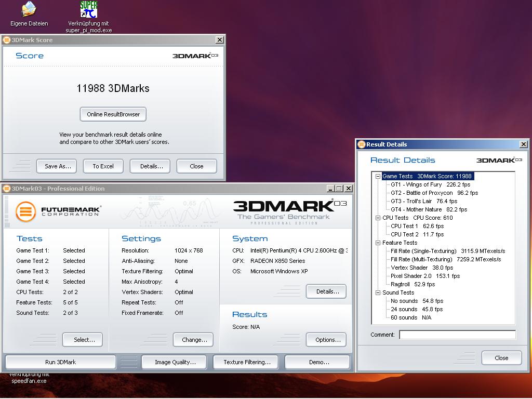Select the Feature Tests row label

click(400, 243)
